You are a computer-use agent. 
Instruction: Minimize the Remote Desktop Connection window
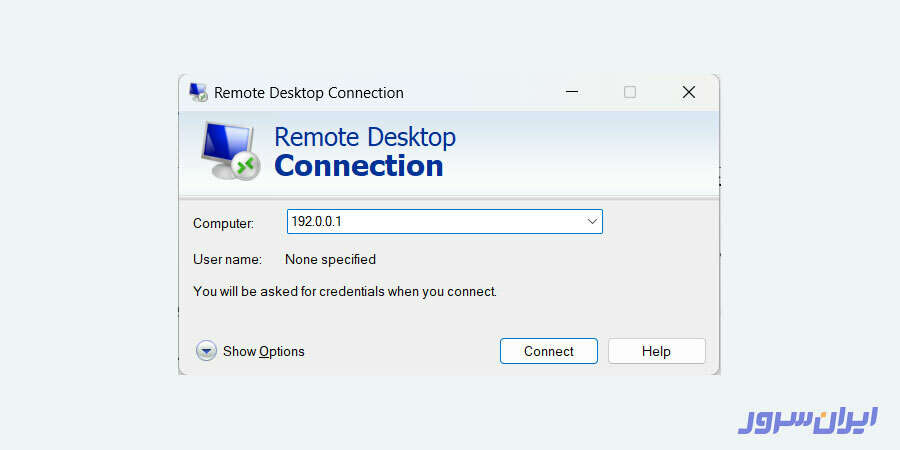tap(571, 92)
